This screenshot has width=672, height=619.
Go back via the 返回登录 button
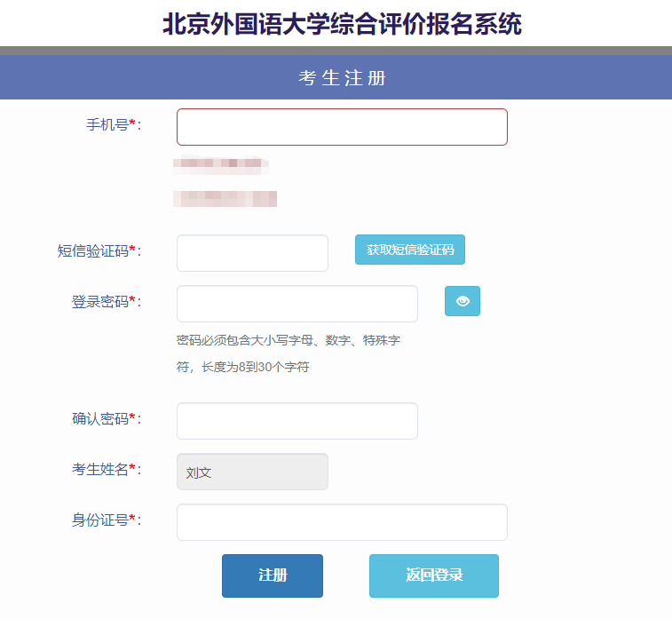coord(433,575)
